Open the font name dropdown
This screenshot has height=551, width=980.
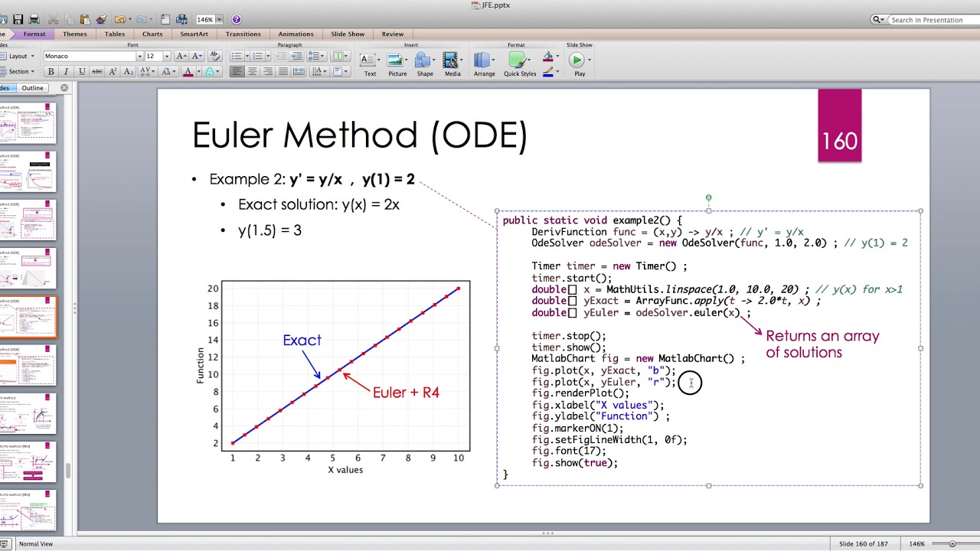(139, 56)
